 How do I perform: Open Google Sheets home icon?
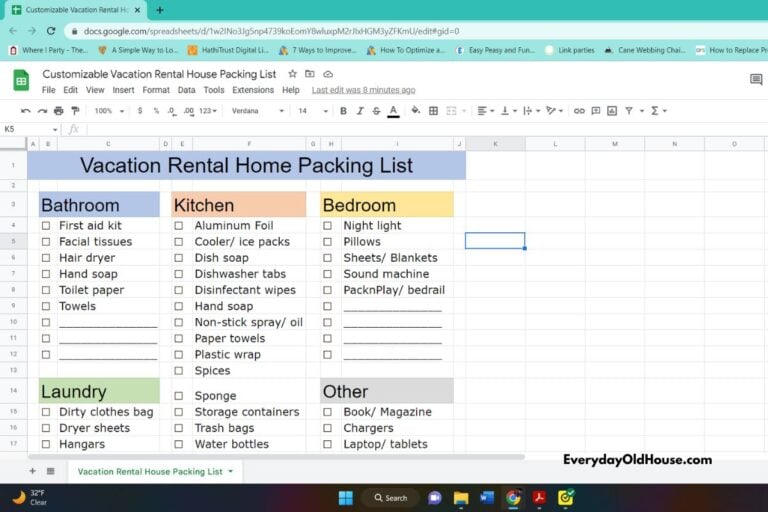click(x=21, y=80)
